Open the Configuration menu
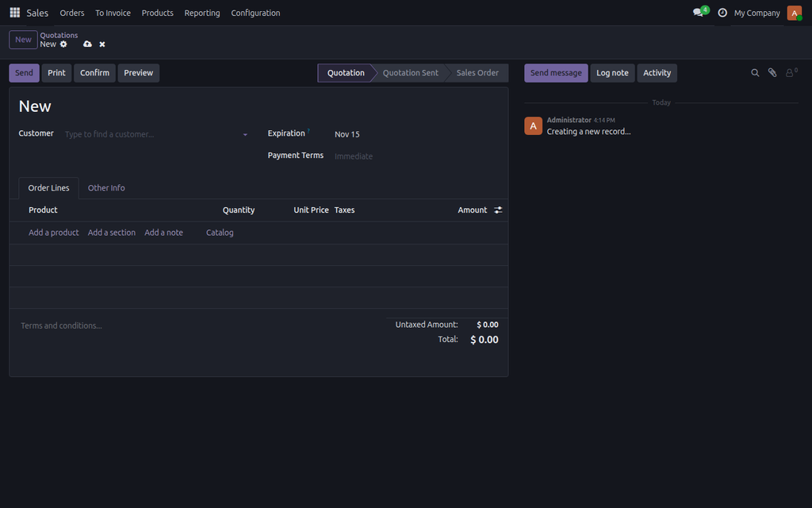The width and height of the screenshot is (812, 508). tap(255, 13)
